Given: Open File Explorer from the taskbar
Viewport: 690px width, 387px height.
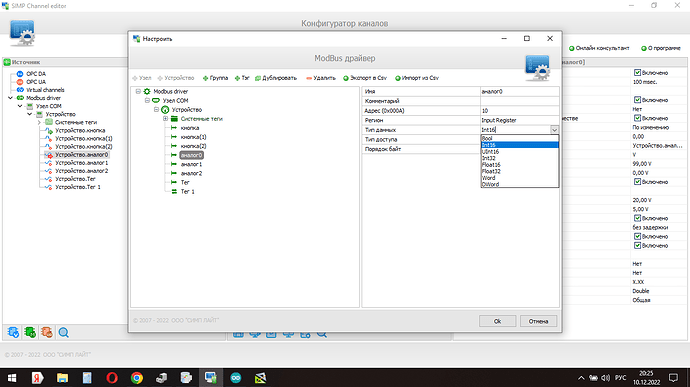Looking at the screenshot, I should [x=62, y=378].
